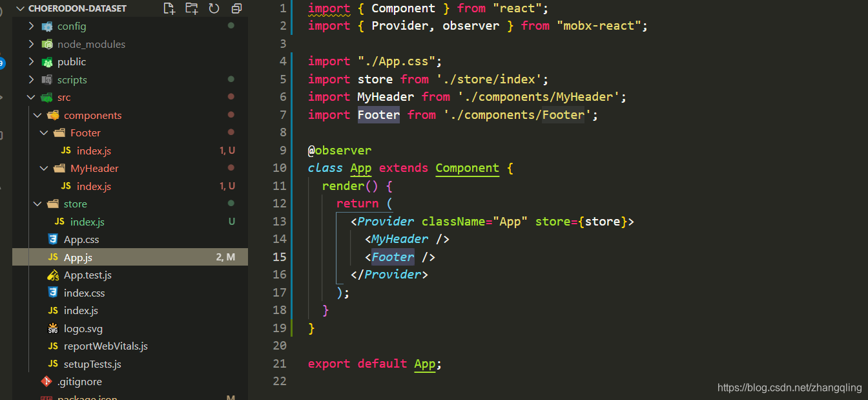The width and height of the screenshot is (868, 400).
Task: Collapse the Footer folder
Action: [44, 133]
